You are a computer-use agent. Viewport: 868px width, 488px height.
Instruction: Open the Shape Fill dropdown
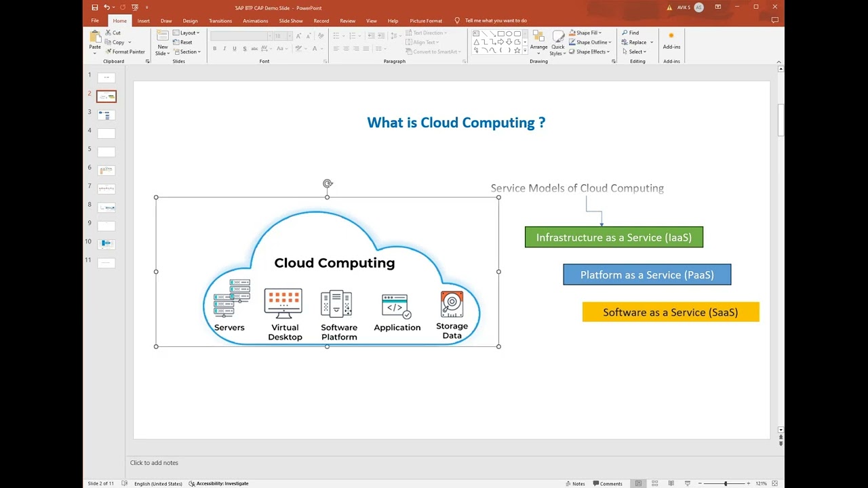pos(585,33)
